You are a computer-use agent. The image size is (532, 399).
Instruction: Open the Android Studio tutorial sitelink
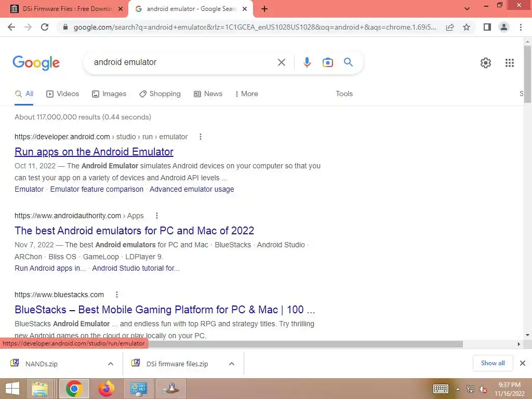[136, 269]
